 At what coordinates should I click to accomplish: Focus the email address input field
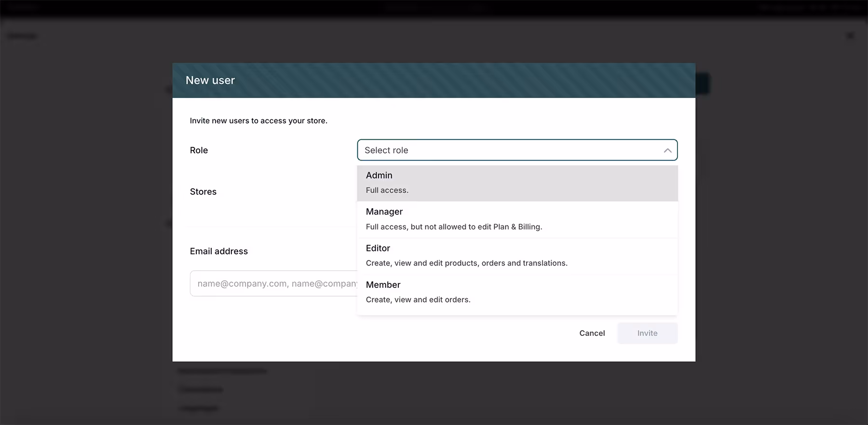point(273,283)
